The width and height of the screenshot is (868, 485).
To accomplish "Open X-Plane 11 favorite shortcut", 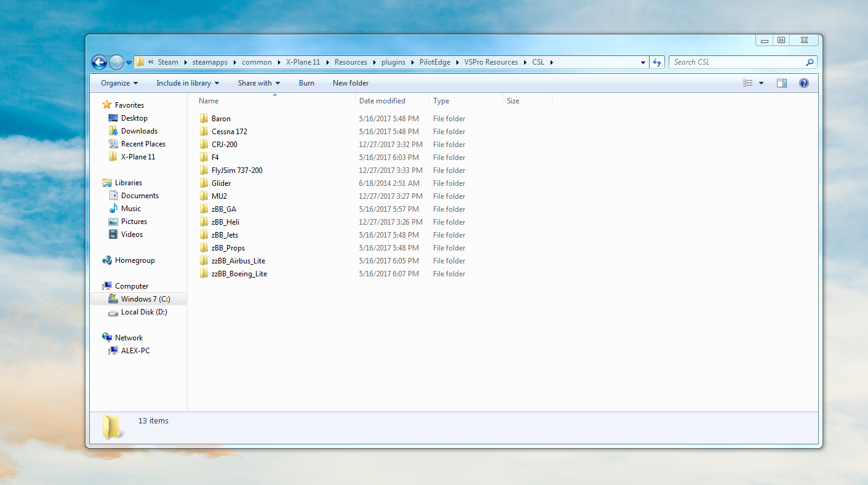I will (138, 157).
